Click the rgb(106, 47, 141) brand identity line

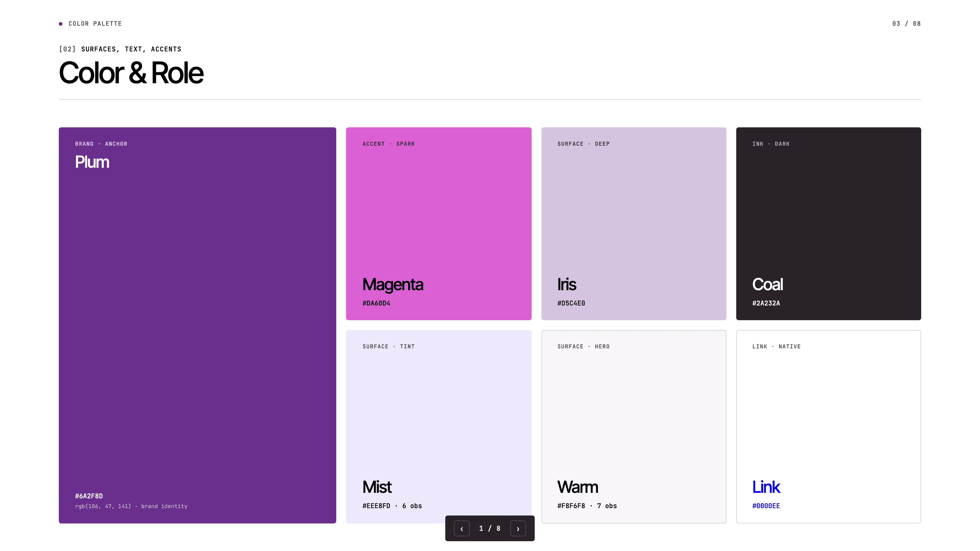click(131, 506)
